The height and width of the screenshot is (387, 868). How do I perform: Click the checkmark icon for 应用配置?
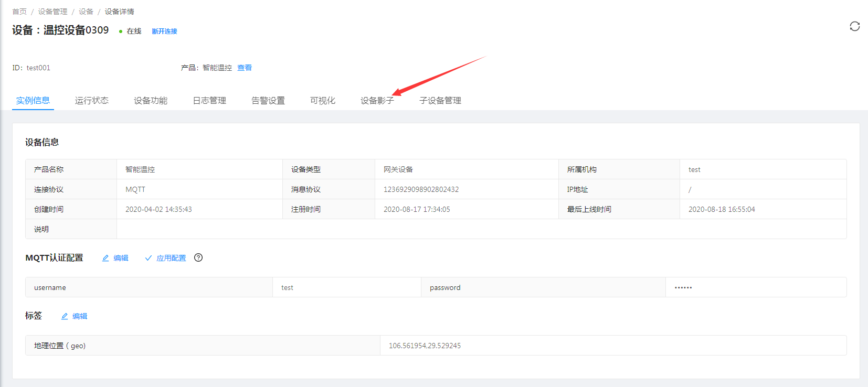tap(149, 258)
